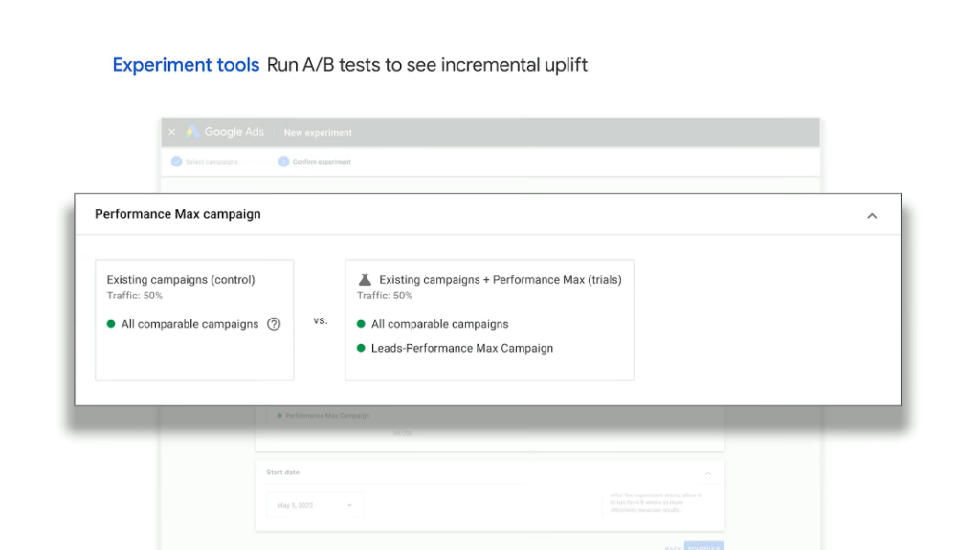This screenshot has height=550, width=980.
Task: Click help icon beside All comparable campaigns
Action: click(274, 324)
